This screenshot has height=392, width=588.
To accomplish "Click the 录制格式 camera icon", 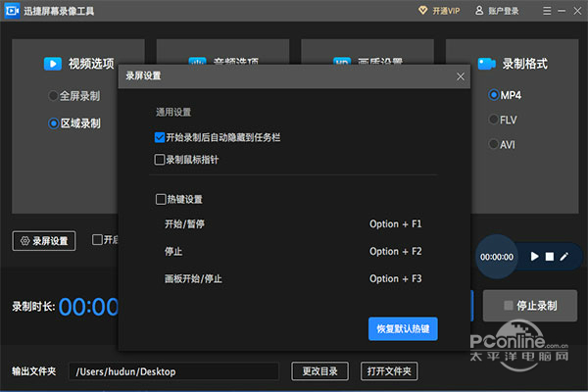I will tap(487, 64).
